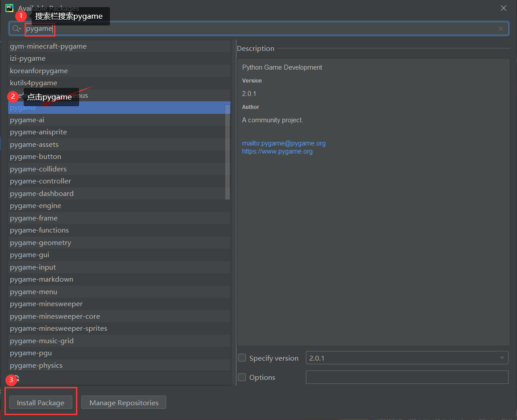Select pygame-gui package
The width and height of the screenshot is (517, 420).
click(x=119, y=255)
